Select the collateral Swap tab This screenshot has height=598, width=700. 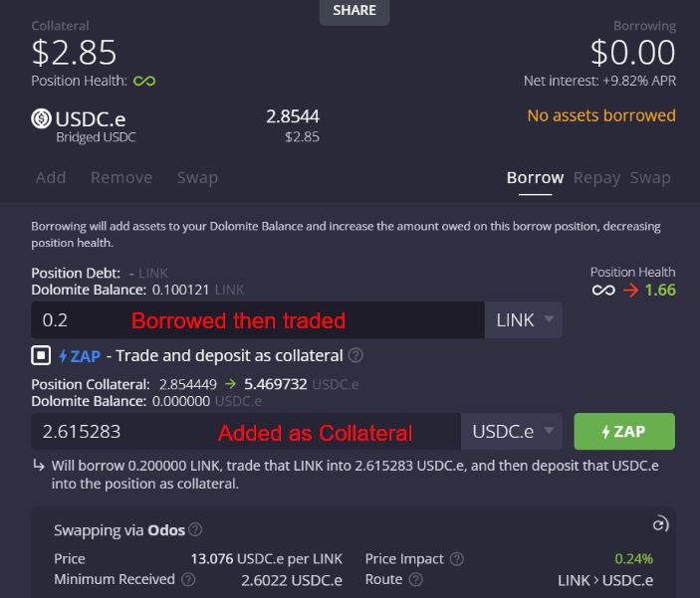197,177
